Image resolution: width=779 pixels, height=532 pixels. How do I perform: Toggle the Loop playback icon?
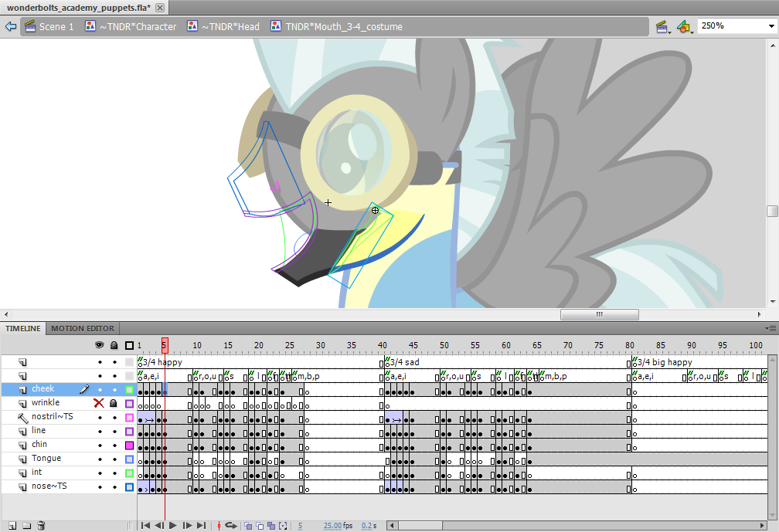coord(231,526)
